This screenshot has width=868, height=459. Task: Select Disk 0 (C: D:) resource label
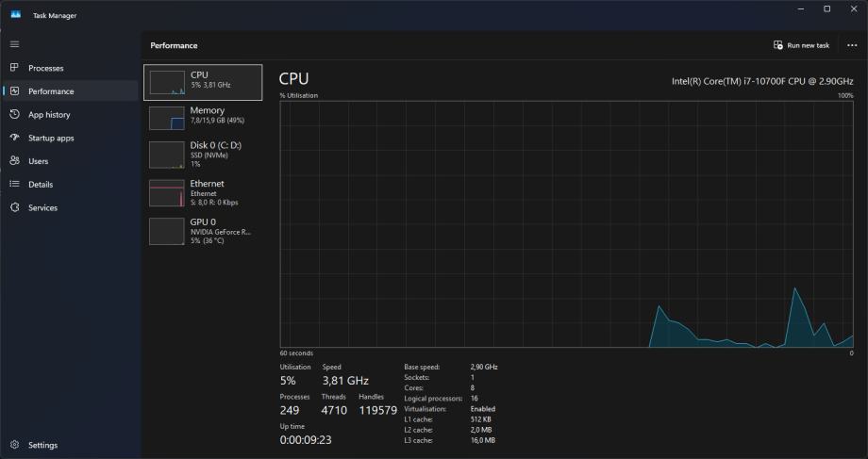[216, 145]
